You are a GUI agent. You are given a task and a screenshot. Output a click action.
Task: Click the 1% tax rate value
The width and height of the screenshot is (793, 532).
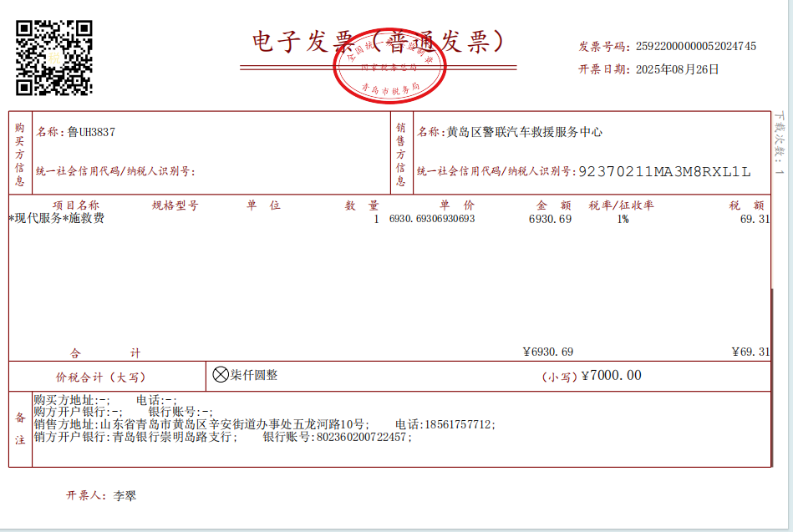point(623,219)
